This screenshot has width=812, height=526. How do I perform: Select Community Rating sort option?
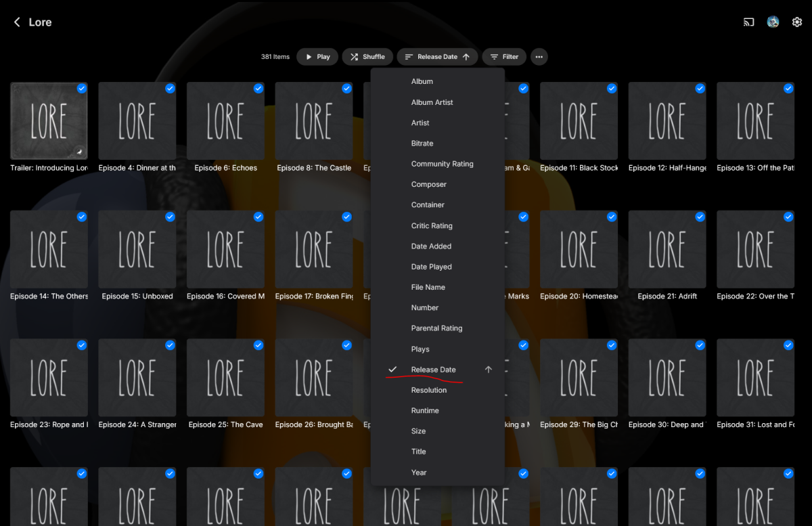pyautogui.click(x=442, y=164)
